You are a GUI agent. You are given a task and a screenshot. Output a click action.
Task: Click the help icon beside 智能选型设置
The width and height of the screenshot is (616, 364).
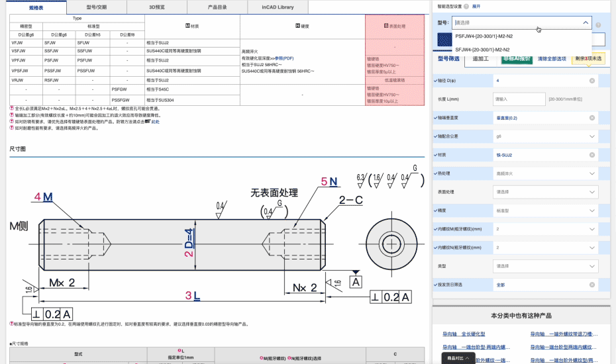click(x=466, y=6)
